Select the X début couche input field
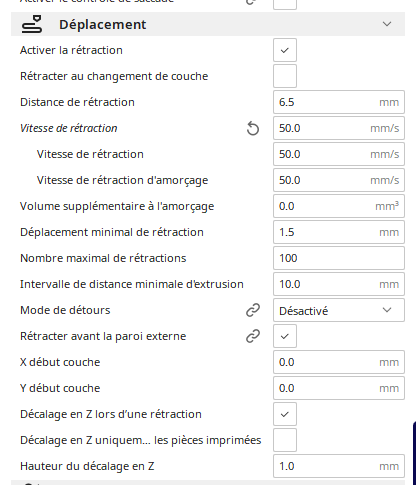Screen dimensions: 416x485 pos(339,362)
